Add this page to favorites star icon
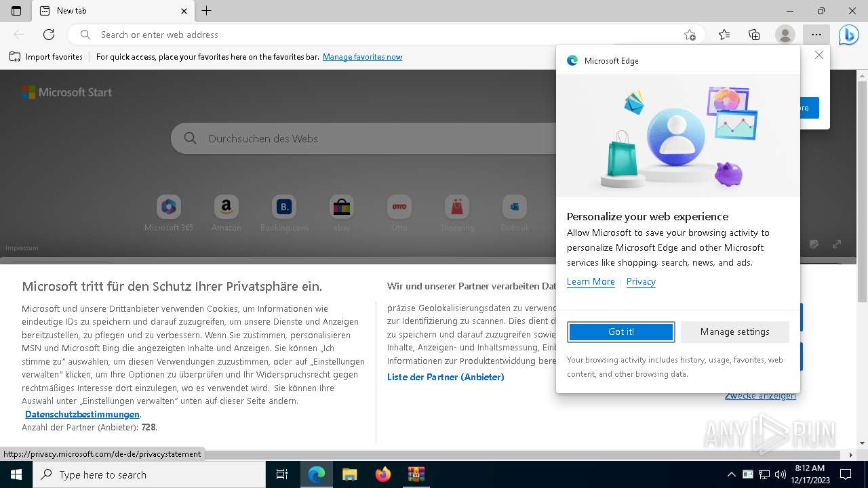The width and height of the screenshot is (868, 488). click(x=690, y=35)
